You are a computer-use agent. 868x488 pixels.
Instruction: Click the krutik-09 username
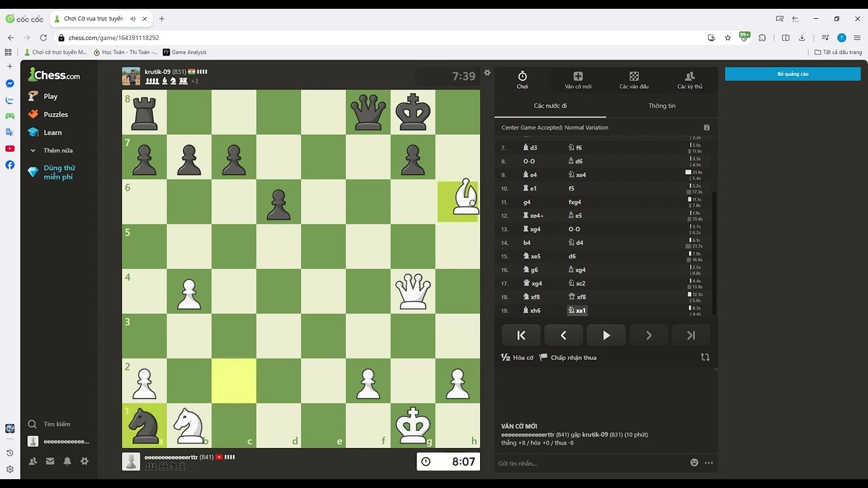click(157, 72)
